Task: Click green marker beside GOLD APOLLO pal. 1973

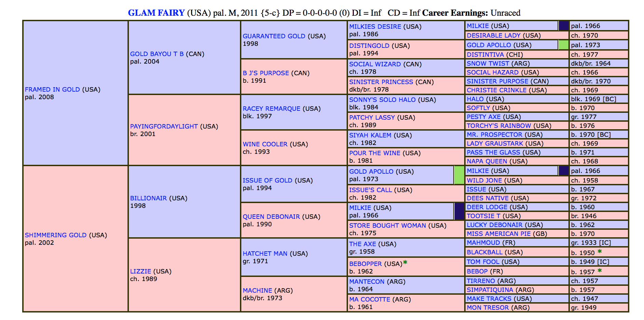Action: tap(459, 175)
